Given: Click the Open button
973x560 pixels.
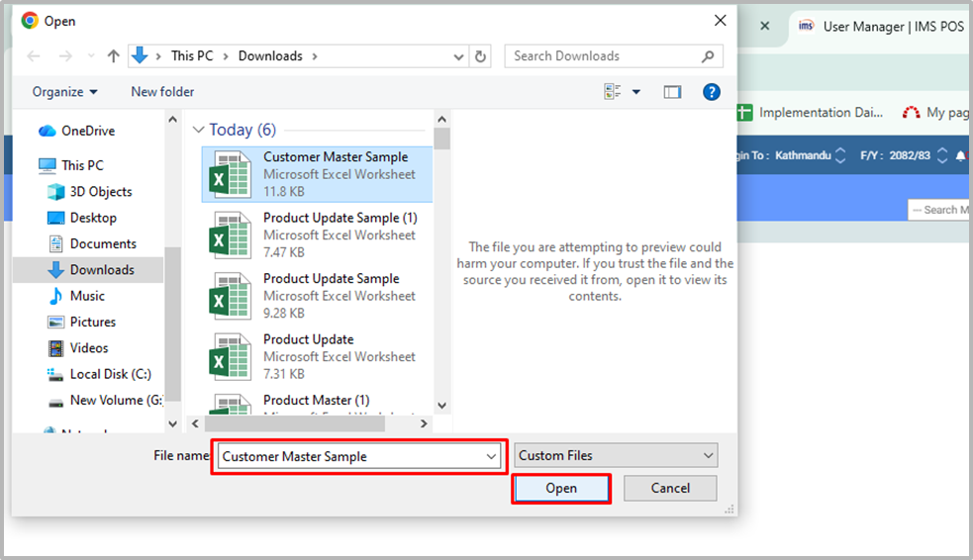Looking at the screenshot, I should [x=561, y=488].
